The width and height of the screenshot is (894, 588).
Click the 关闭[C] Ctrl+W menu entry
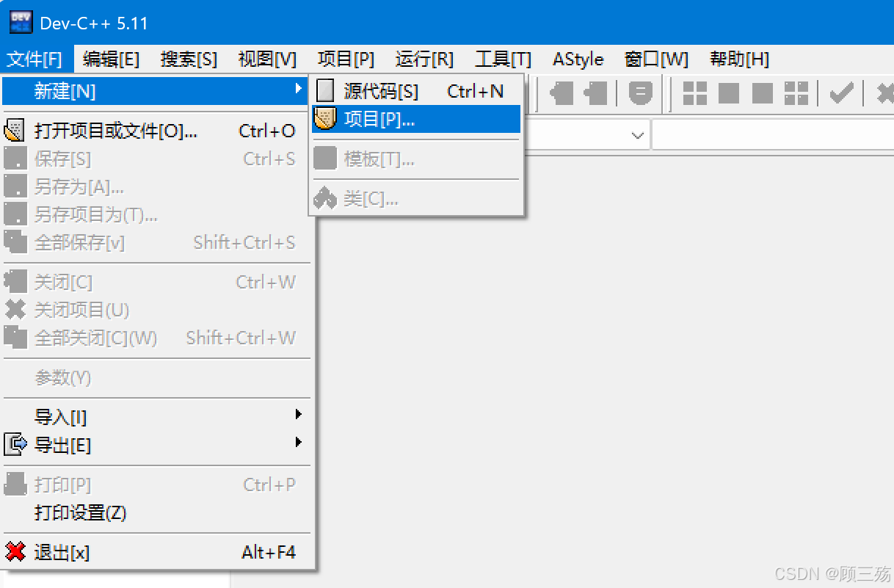point(156,282)
